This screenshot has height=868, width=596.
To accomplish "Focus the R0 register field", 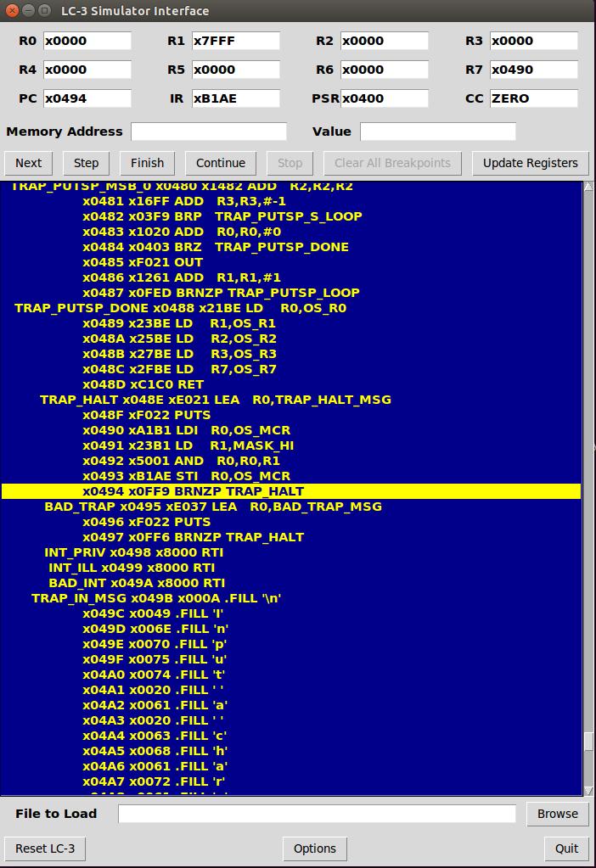I will coord(87,41).
